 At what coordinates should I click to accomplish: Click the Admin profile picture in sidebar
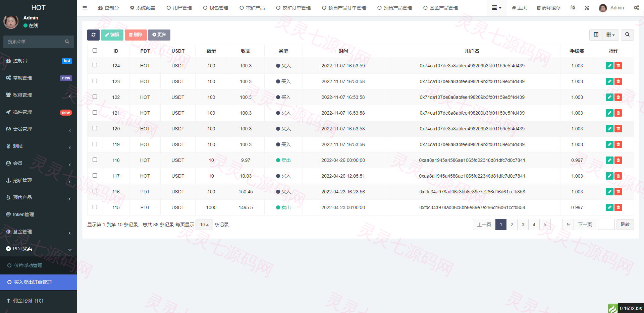[x=11, y=22]
